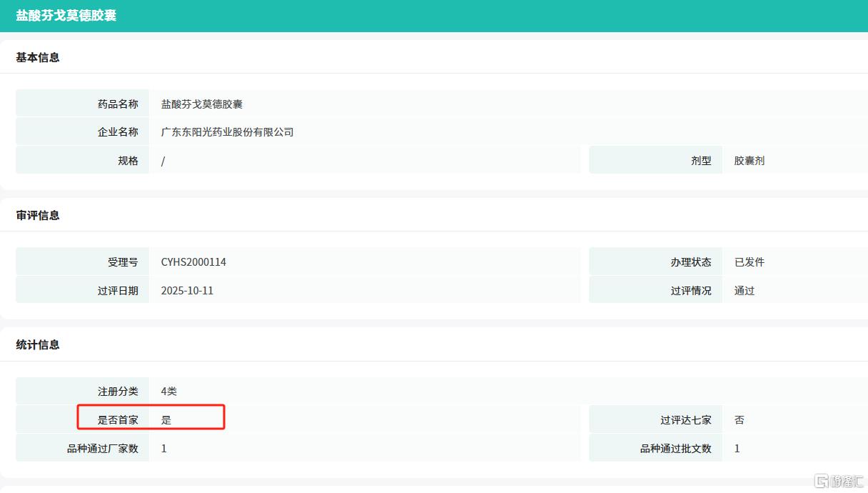The height and width of the screenshot is (493, 868).
Task: Click the teal header title 盐酸芬戈莫德胶囊
Action: pyautogui.click(x=66, y=16)
